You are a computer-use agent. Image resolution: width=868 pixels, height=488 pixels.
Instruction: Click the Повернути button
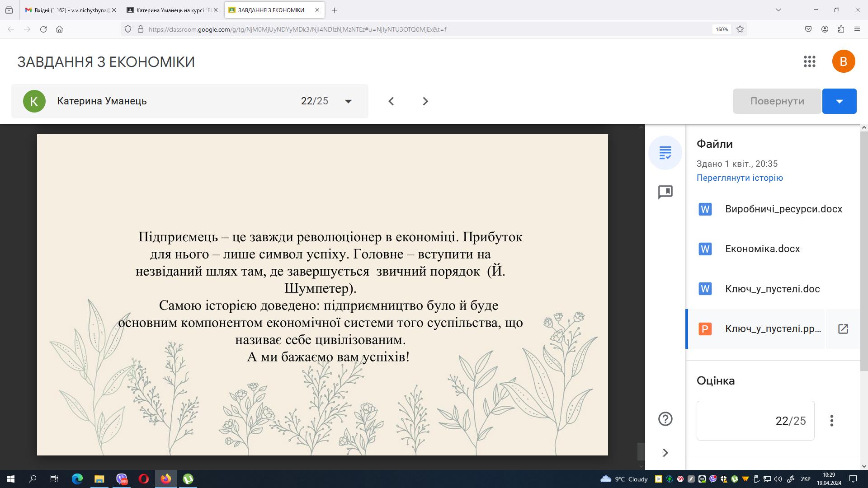[777, 101]
